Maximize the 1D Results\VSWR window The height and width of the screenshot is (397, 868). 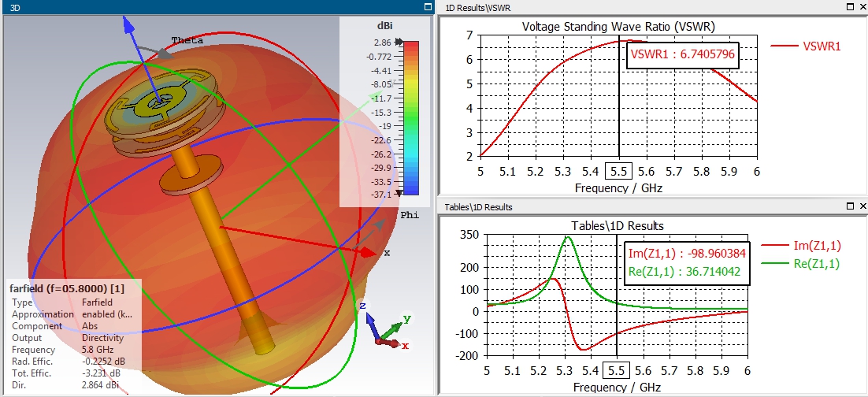(x=851, y=7)
